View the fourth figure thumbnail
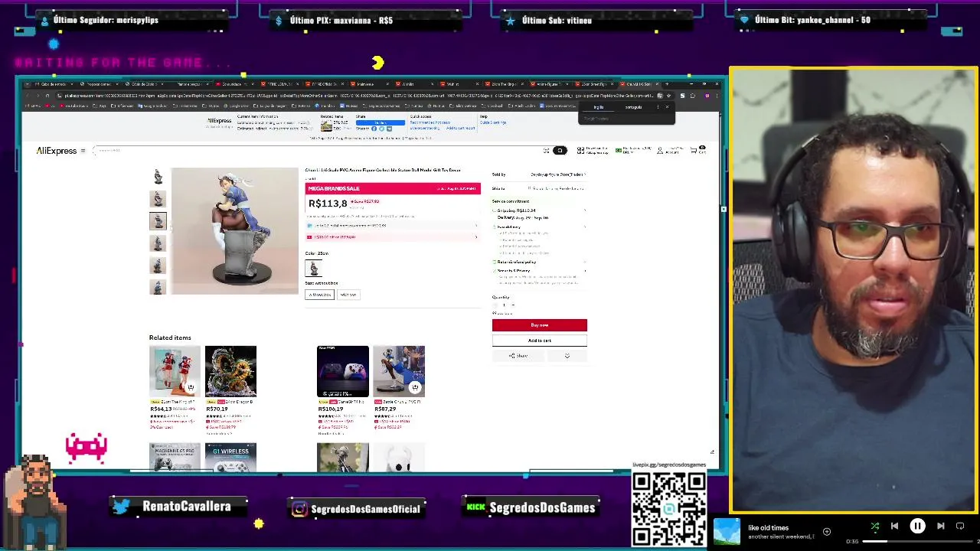 (x=158, y=243)
